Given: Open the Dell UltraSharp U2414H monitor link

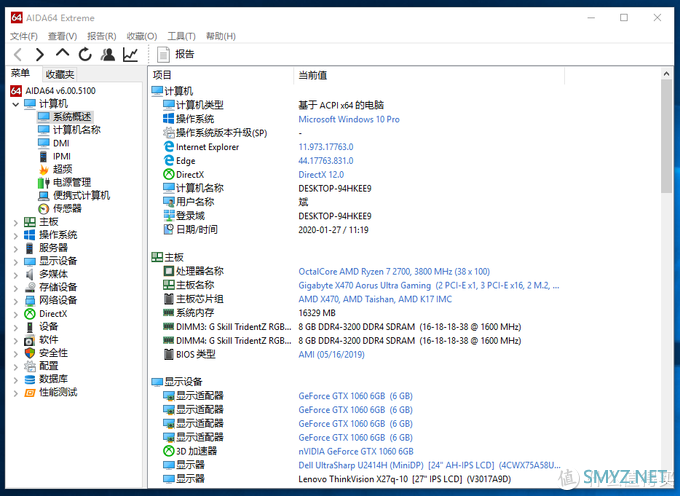Looking at the screenshot, I should [429, 465].
